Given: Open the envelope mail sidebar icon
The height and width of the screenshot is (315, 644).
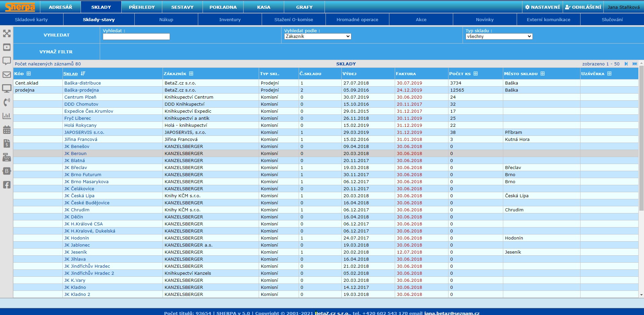Looking at the screenshot, I should [x=7, y=75].
